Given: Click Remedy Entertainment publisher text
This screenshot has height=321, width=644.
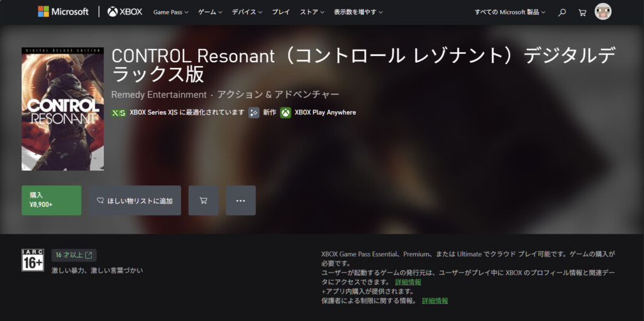Looking at the screenshot, I should point(158,95).
